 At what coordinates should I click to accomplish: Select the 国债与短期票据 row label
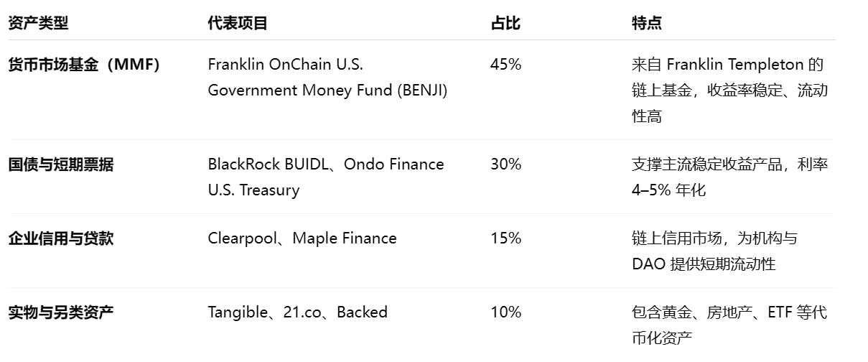point(61,164)
